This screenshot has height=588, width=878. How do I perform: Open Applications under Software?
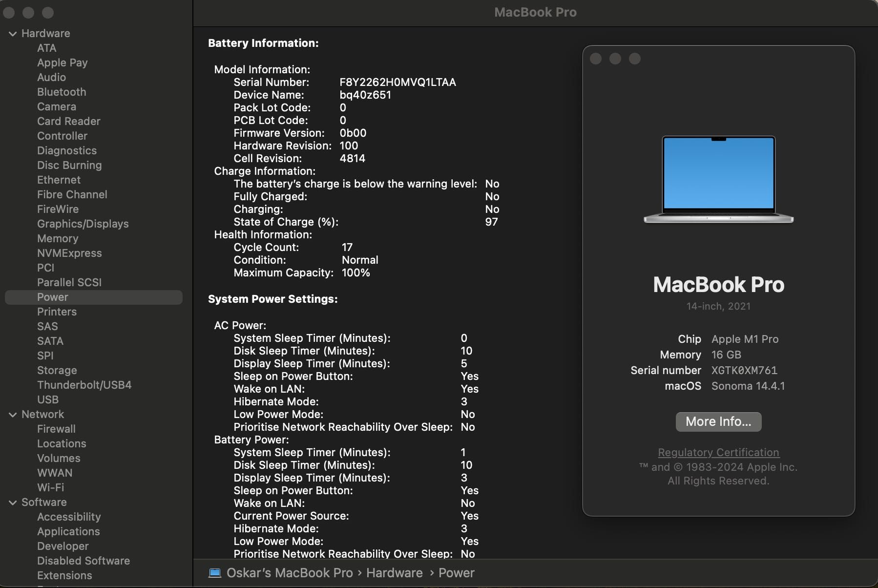tap(68, 531)
